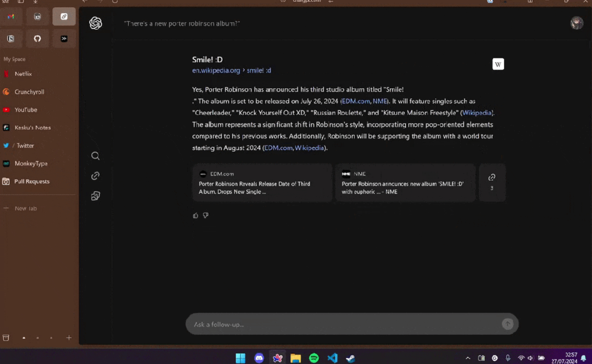The width and height of the screenshot is (592, 364).
Task: Open the GitHub pinned tile
Action: [x=37, y=39]
